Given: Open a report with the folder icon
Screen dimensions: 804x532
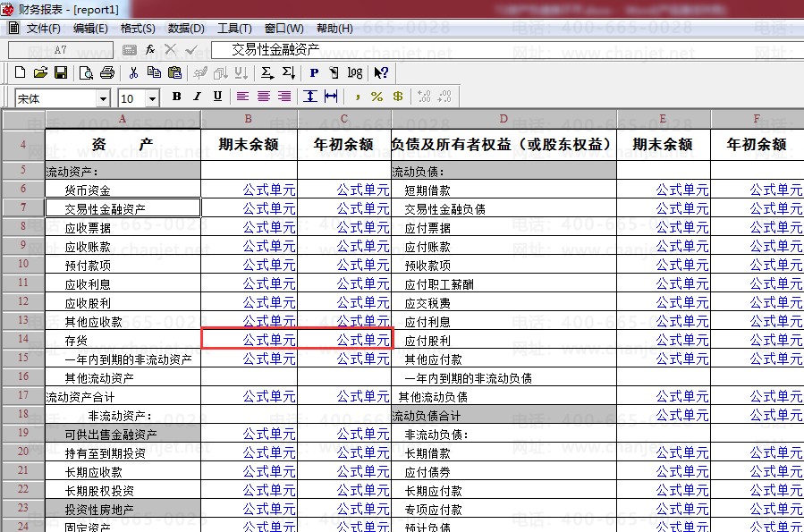Looking at the screenshot, I should pyautogui.click(x=40, y=72).
